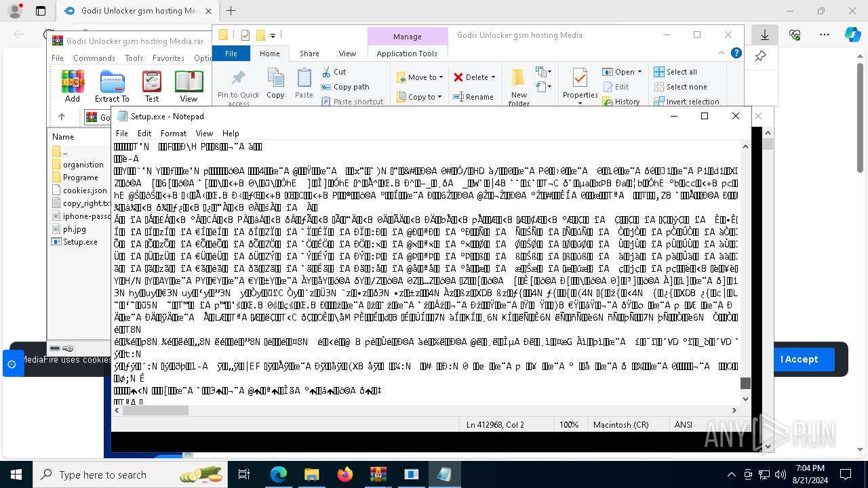This screenshot has width=868, height=488.
Task: Click Select none in Explorer ribbon
Action: tap(680, 87)
